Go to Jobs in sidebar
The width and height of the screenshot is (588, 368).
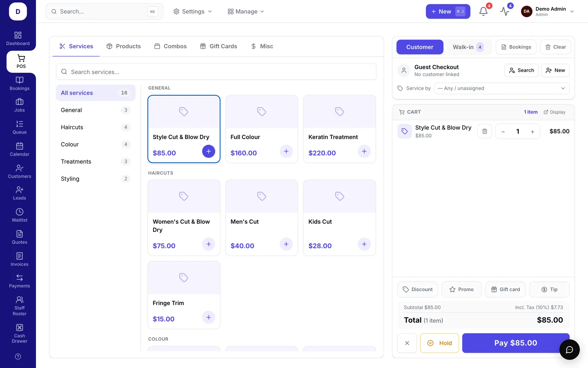[x=19, y=105]
